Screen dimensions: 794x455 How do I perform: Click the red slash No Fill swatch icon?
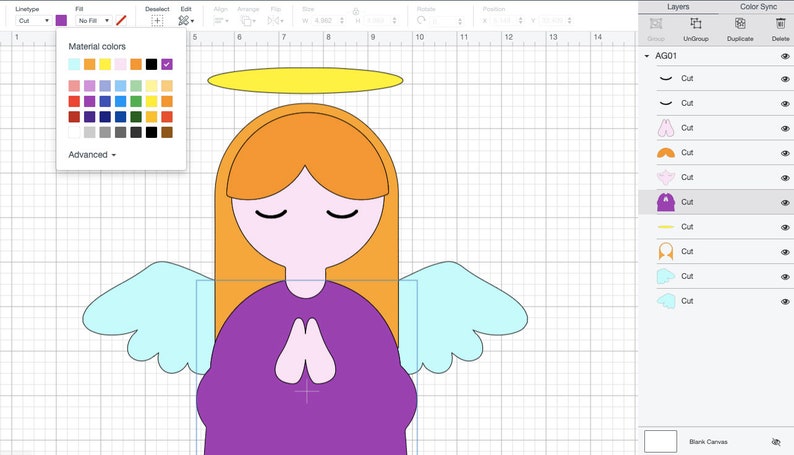click(x=121, y=20)
